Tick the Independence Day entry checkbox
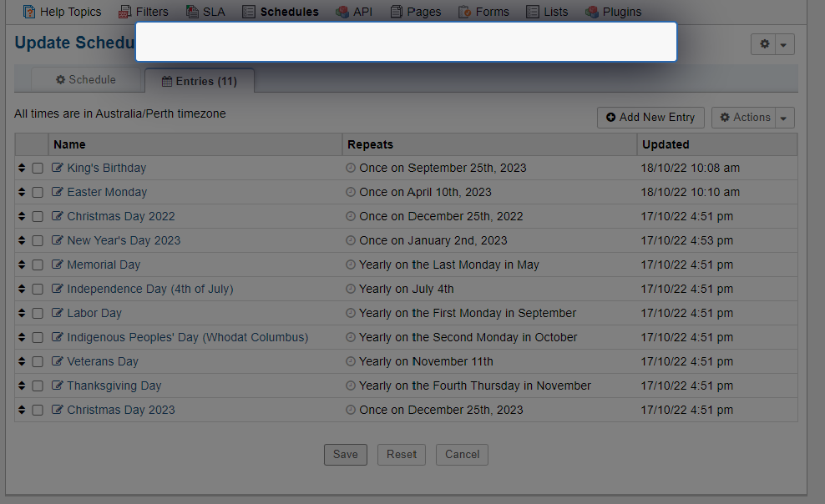Viewport: 825px width, 504px height. 38,289
